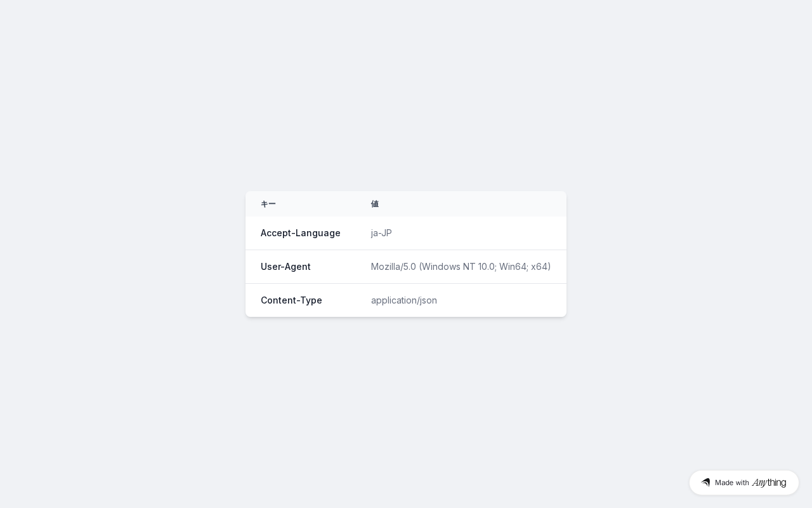Click the "Made with" badge text
The height and width of the screenshot is (508, 812).
[732, 483]
